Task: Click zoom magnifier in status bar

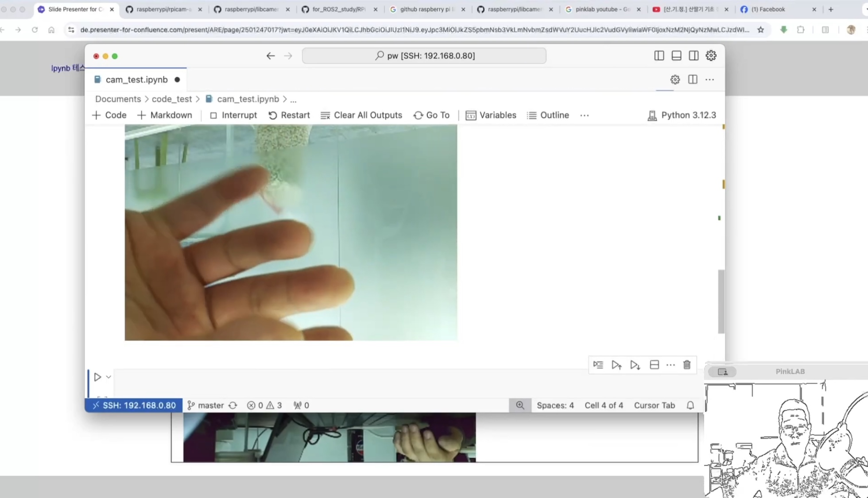Action: coord(520,405)
